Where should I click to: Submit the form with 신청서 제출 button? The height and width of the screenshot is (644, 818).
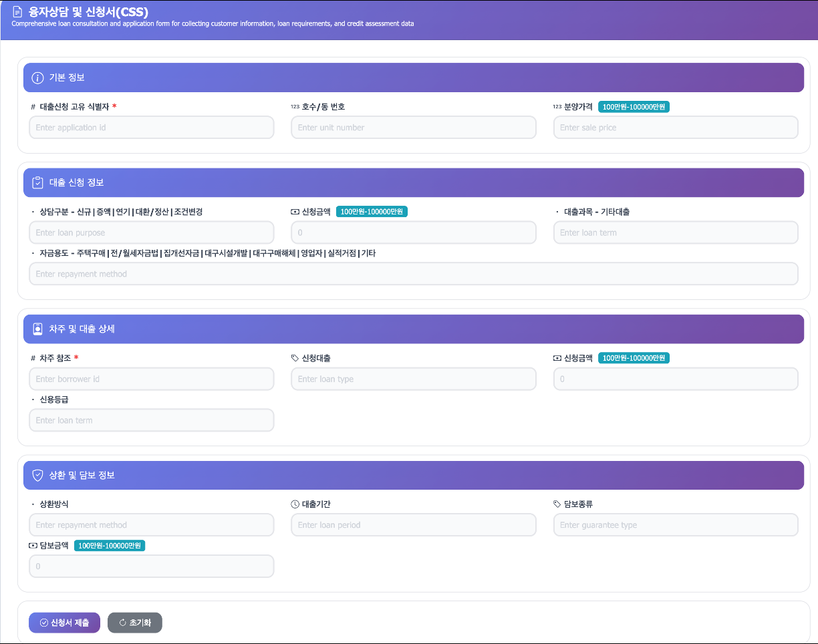point(64,623)
